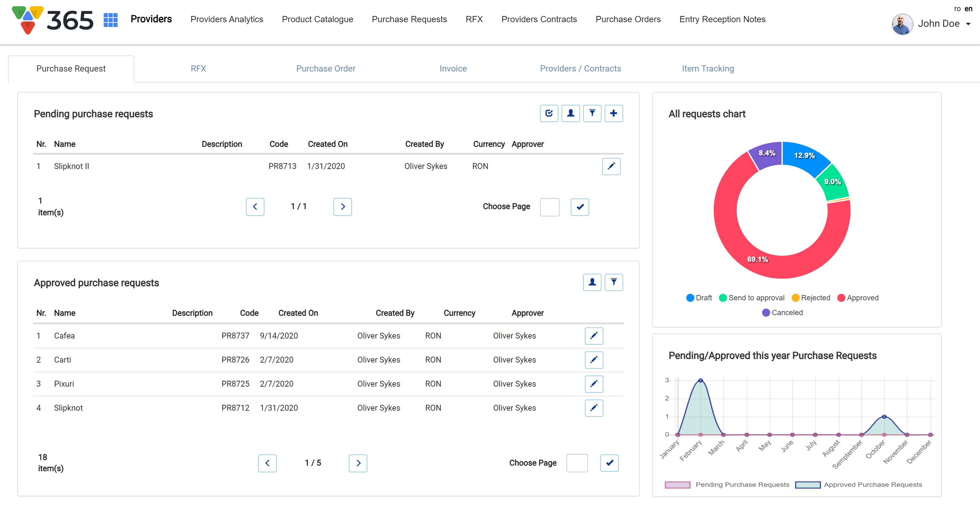Open filter icon in Approved purchase requests
980x513 pixels.
pos(613,282)
